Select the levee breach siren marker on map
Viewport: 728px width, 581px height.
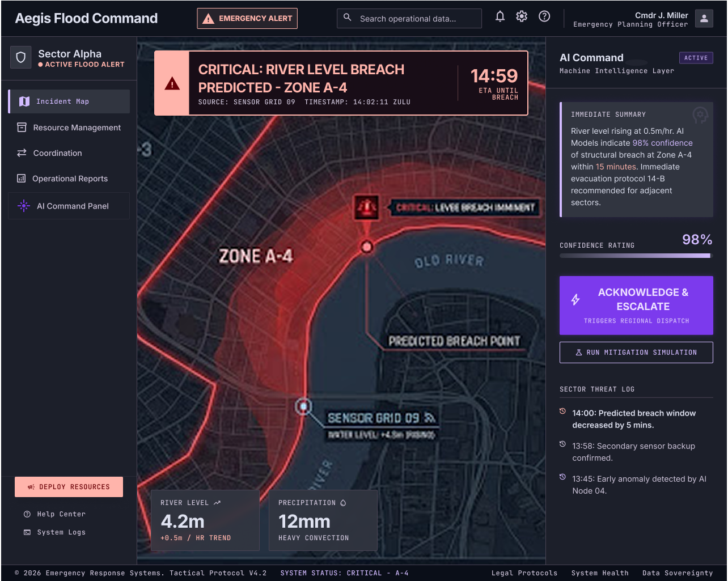coord(366,207)
